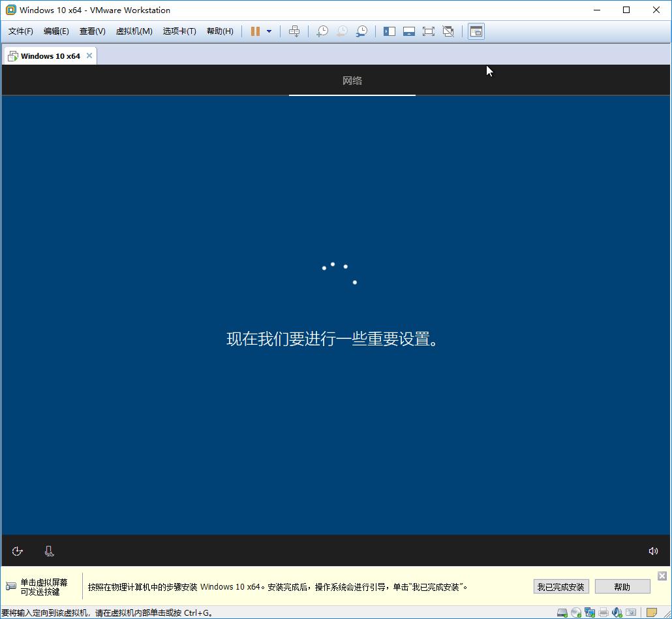Toggle the library sidebar panel
Image resolution: width=672 pixels, height=619 pixels.
point(389,31)
